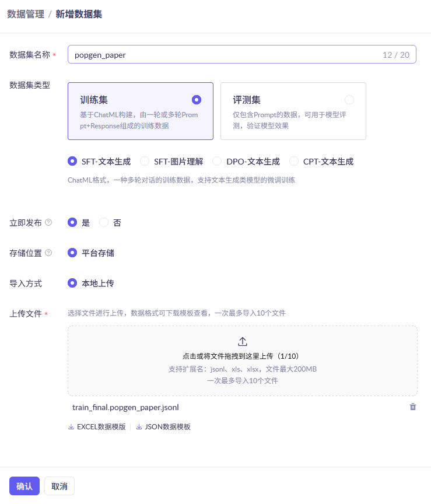Click help icon next to 立即发布
The height and width of the screenshot is (504, 431).
click(48, 222)
